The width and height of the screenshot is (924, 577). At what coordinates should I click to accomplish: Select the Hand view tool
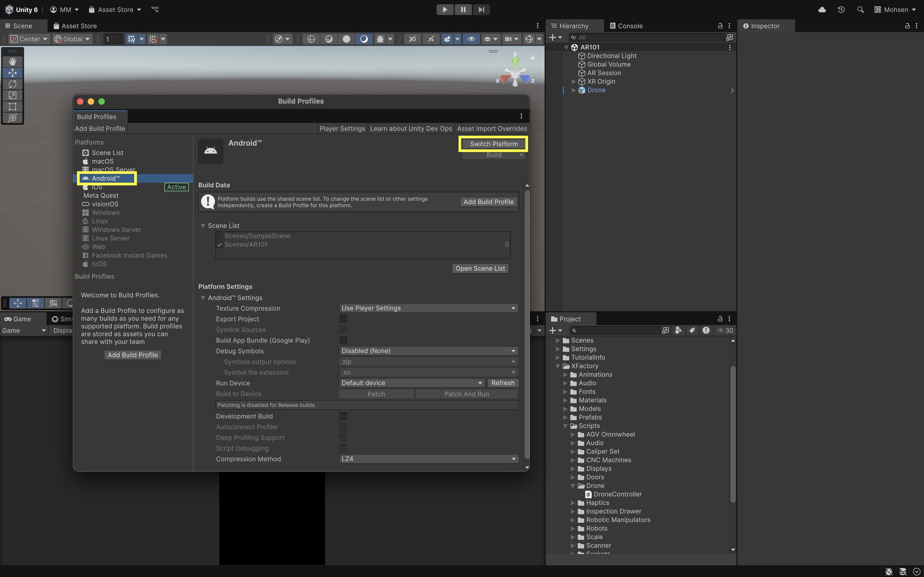tap(12, 61)
